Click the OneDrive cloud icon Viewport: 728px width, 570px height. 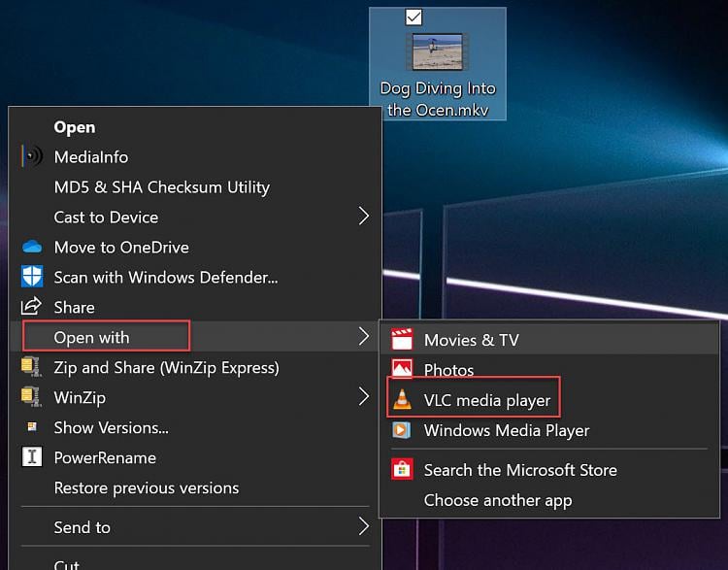[x=32, y=247]
